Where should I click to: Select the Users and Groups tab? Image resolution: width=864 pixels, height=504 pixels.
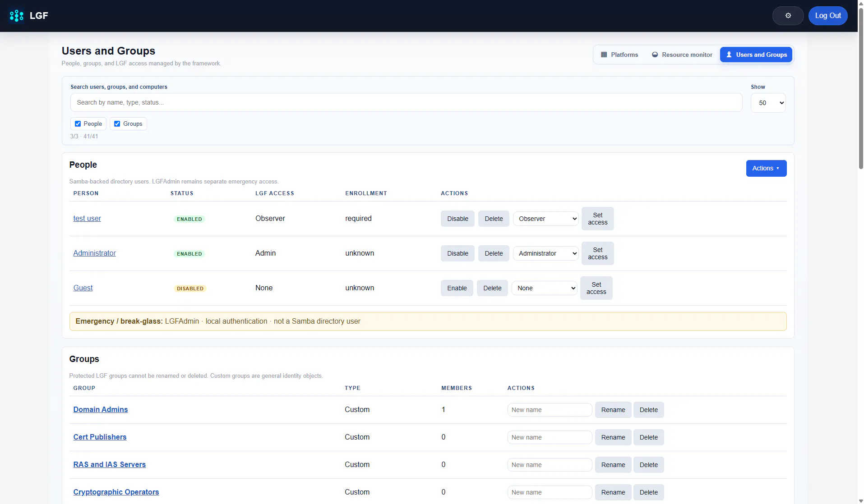[756, 55]
